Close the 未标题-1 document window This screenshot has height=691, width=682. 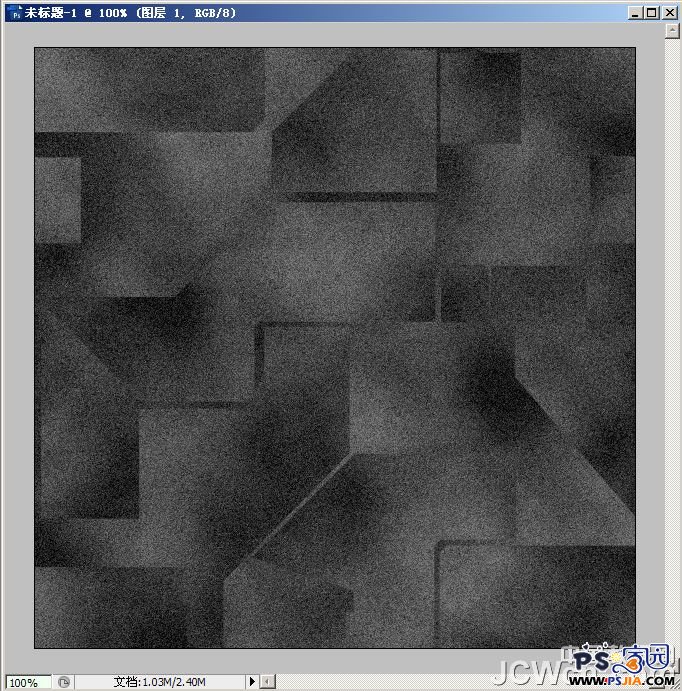[x=669, y=12]
